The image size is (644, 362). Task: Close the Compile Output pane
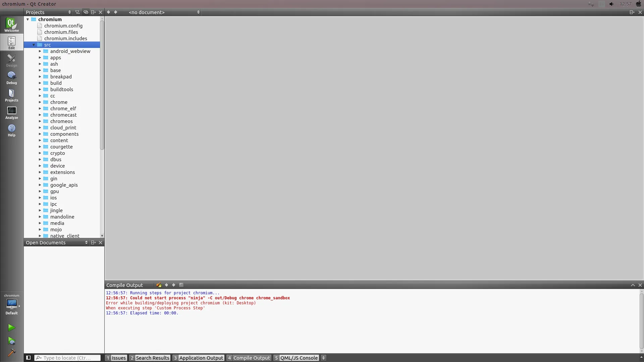pos(640,285)
